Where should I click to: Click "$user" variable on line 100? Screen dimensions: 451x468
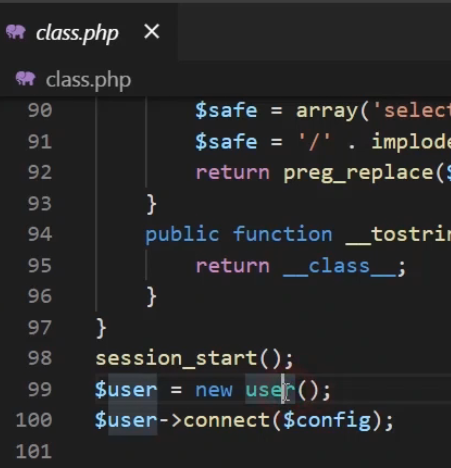[126, 420]
